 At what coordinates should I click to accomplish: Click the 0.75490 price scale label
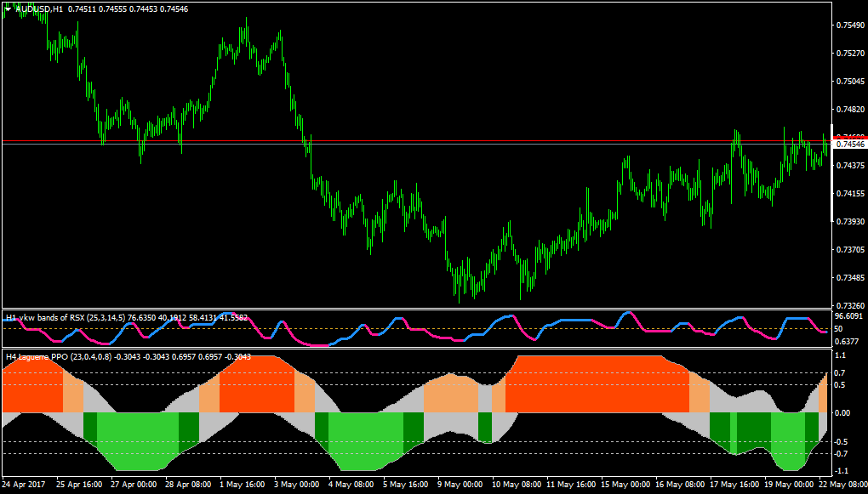(850, 26)
